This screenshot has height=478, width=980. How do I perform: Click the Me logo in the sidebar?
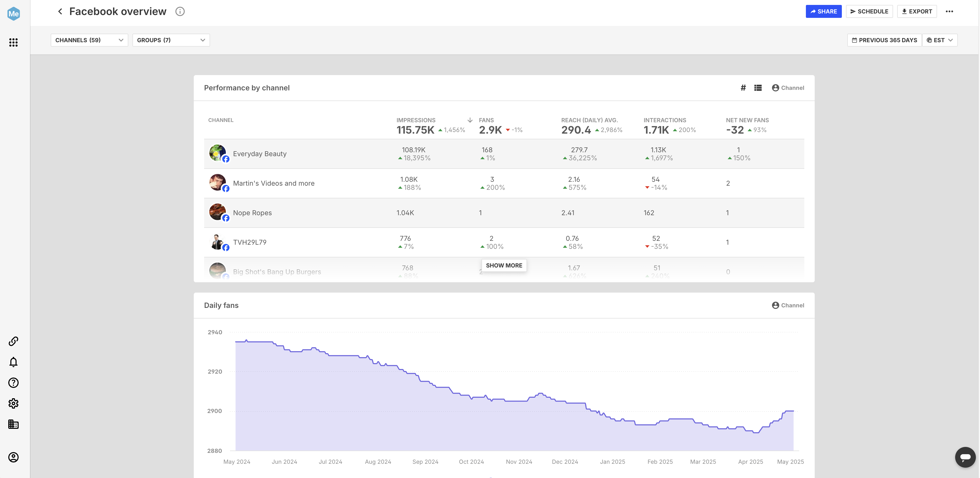click(13, 14)
